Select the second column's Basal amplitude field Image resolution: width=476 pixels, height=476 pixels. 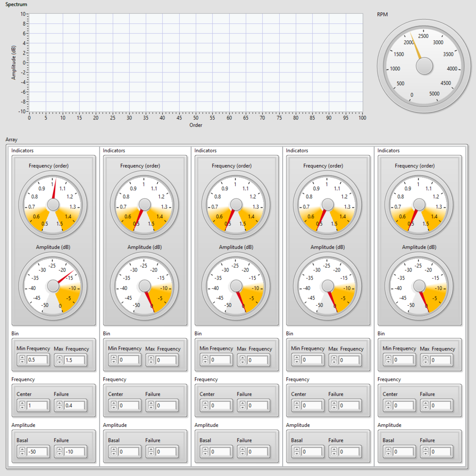click(x=129, y=451)
